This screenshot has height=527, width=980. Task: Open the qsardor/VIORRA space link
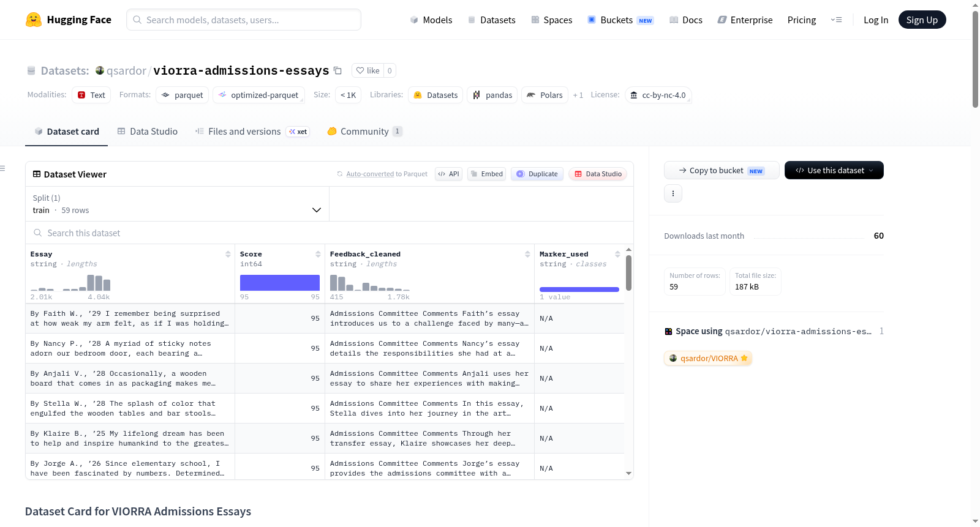pos(708,358)
